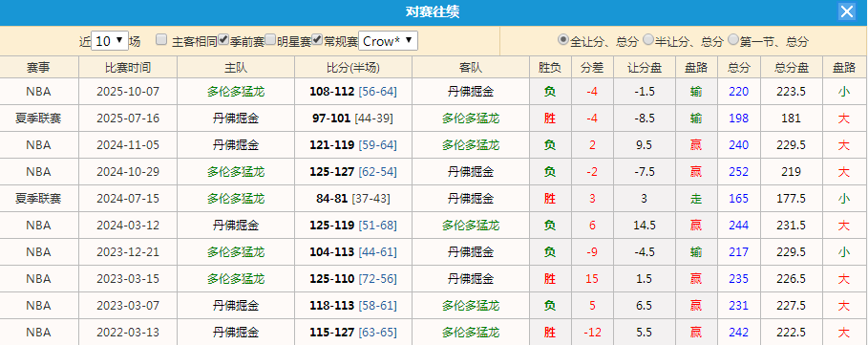
Task: Open home team 多伦多猛龙 in 2025-10-07 row
Action: (x=236, y=92)
